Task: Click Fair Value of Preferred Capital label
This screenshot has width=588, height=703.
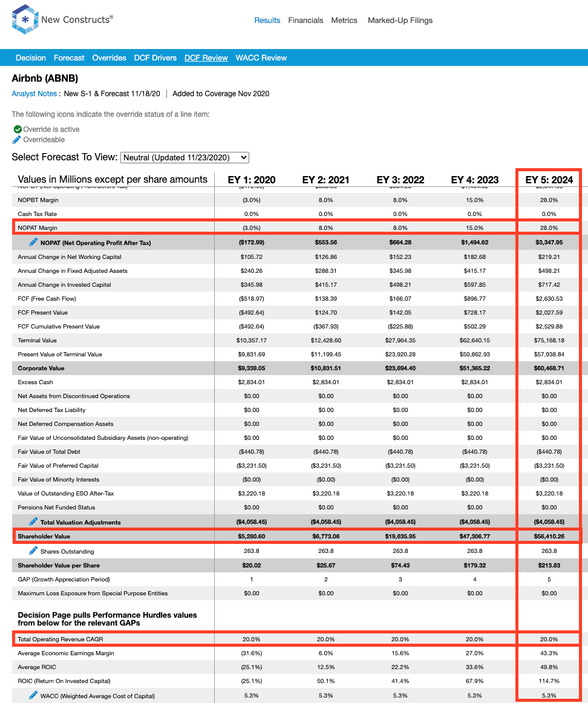Action: tap(58, 465)
